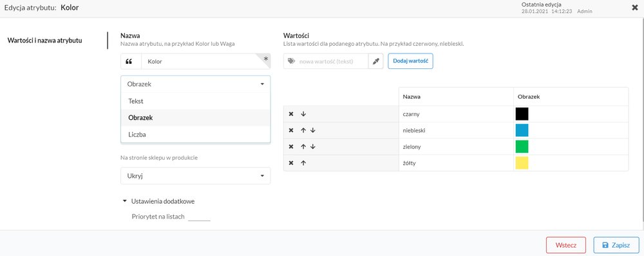Move niebieski value up
This screenshot has width=644, height=256.
pyautogui.click(x=303, y=130)
